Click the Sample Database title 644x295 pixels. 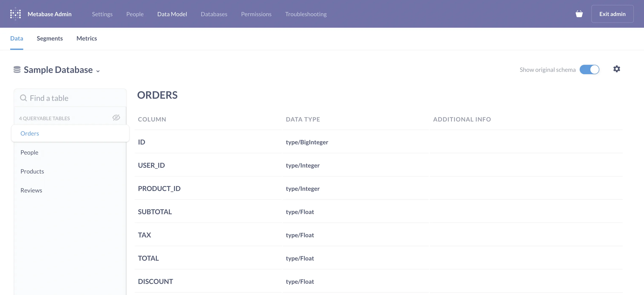58,70
